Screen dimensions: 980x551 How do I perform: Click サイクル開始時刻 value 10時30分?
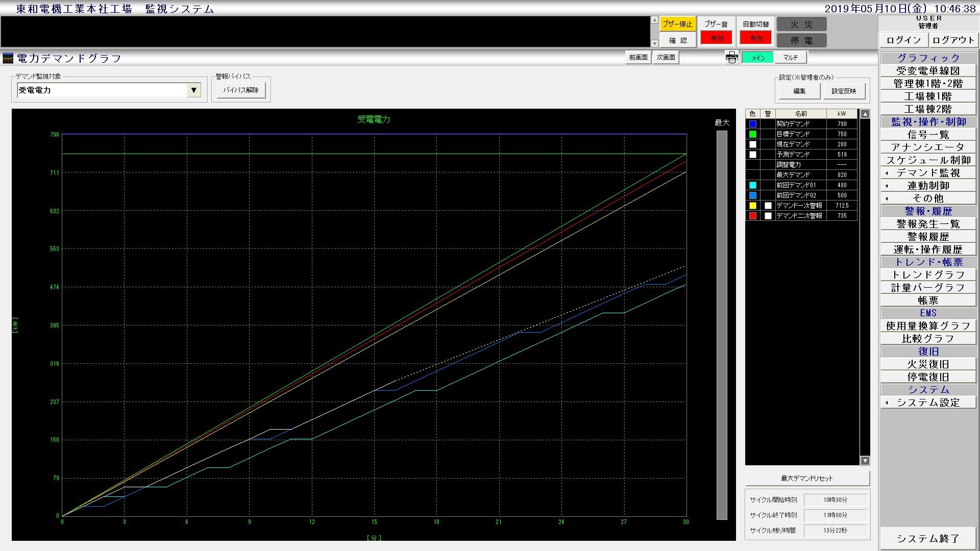pyautogui.click(x=836, y=500)
